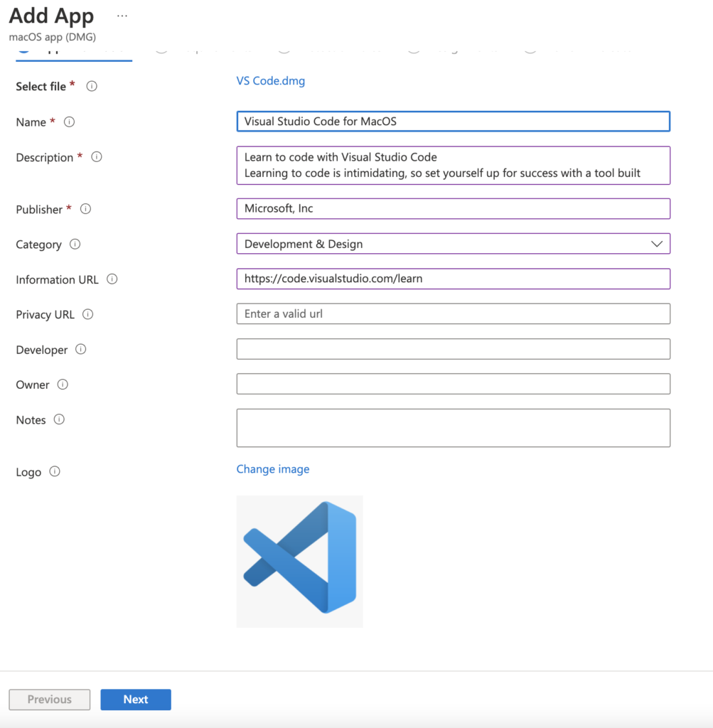The width and height of the screenshot is (713, 728).
Task: Show the Owner info icon
Action: [x=63, y=385]
